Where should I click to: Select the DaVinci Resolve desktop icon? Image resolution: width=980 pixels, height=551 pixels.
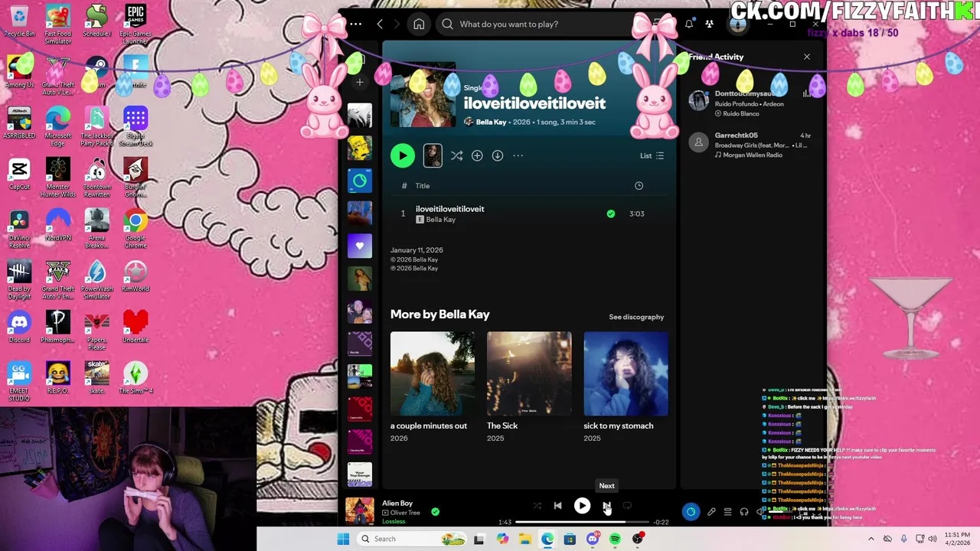coord(19,228)
